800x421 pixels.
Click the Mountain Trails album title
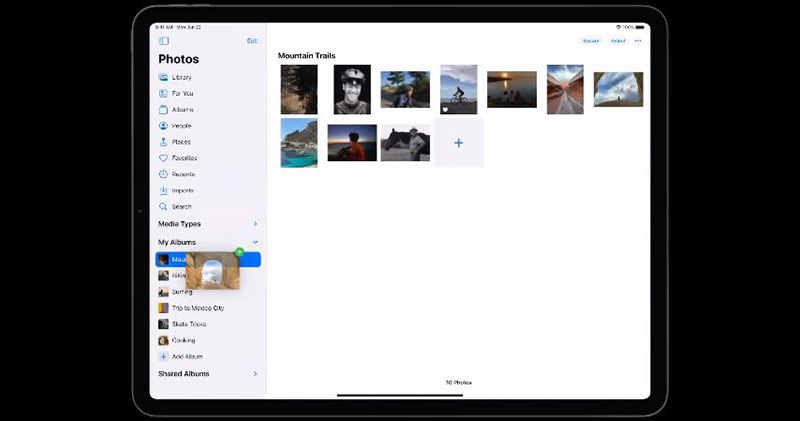point(307,56)
